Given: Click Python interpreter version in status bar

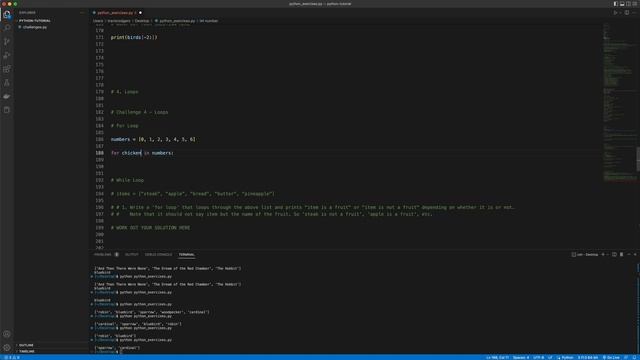Looking at the screenshot, I should pos(588,357).
